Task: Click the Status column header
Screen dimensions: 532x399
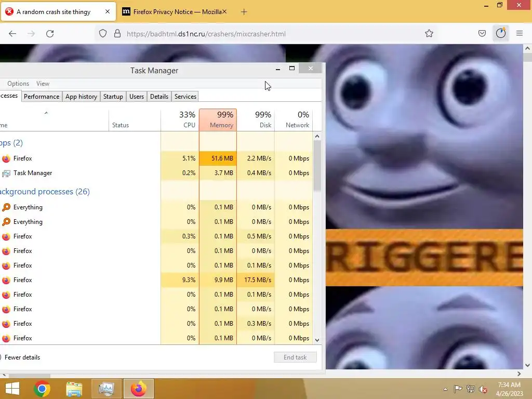Action: [135, 120]
